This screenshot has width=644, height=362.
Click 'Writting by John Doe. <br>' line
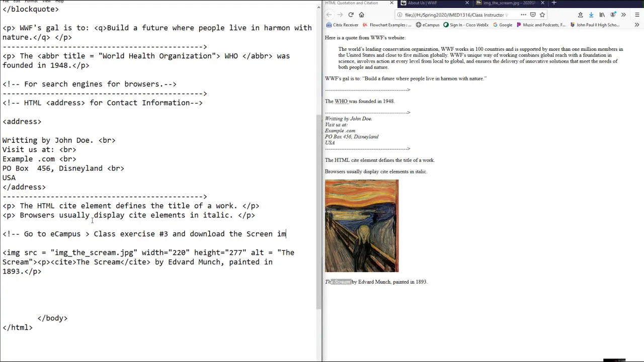(x=59, y=140)
